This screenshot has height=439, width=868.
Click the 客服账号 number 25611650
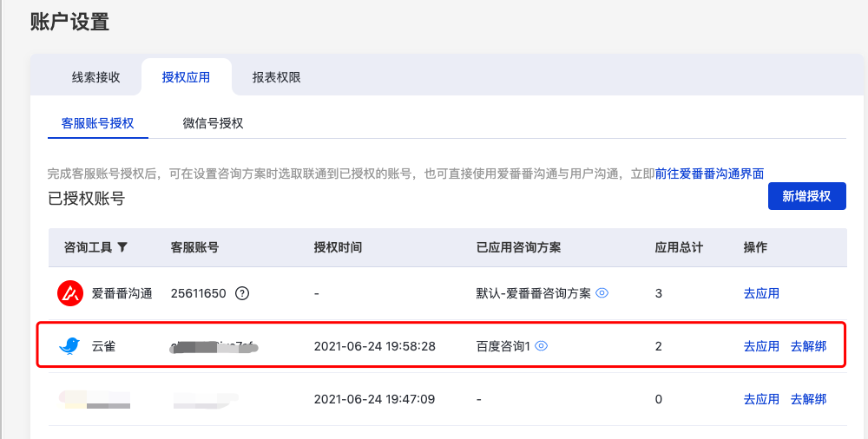coord(198,293)
